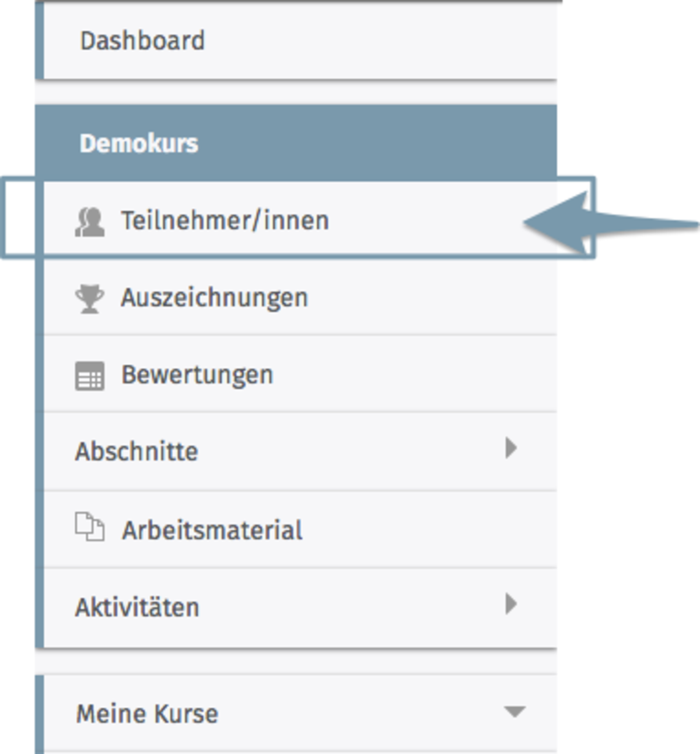Go to the Dashboard menu item
The height and width of the screenshot is (754, 700).
coord(142,41)
